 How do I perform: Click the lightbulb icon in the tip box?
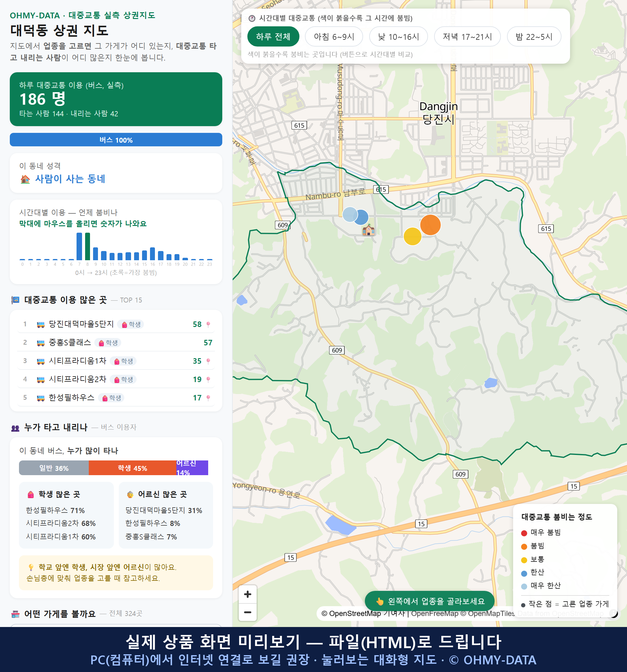31,567
